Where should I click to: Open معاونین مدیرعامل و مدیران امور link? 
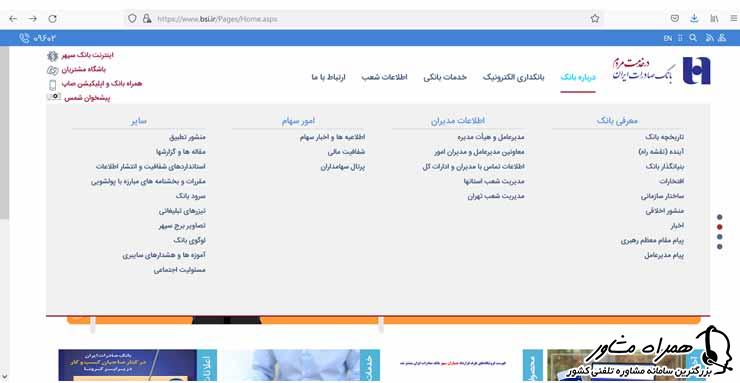coord(479,152)
